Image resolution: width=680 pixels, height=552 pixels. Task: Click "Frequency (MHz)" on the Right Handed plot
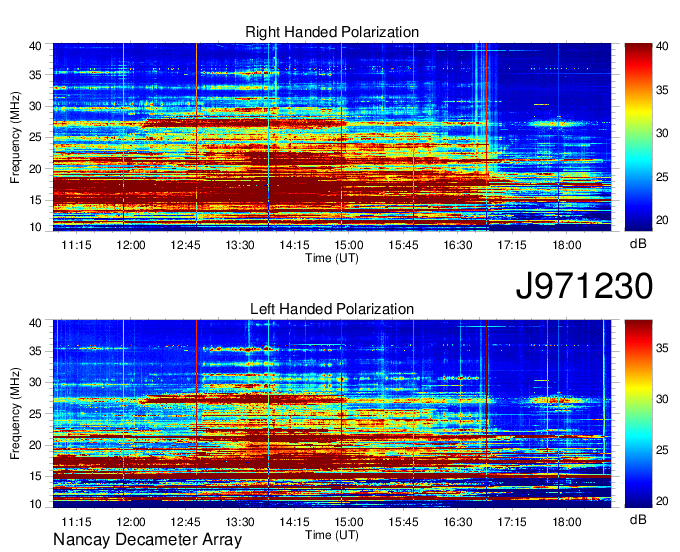[x=15, y=137]
